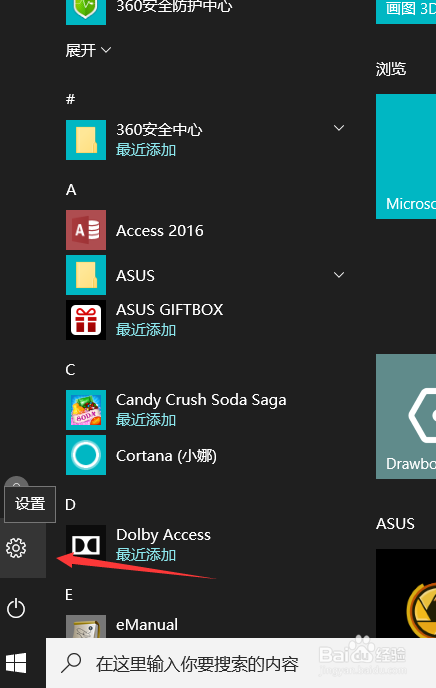This screenshot has height=688, width=436.
Task: Click the taskbar search input box
Action: click(241, 663)
